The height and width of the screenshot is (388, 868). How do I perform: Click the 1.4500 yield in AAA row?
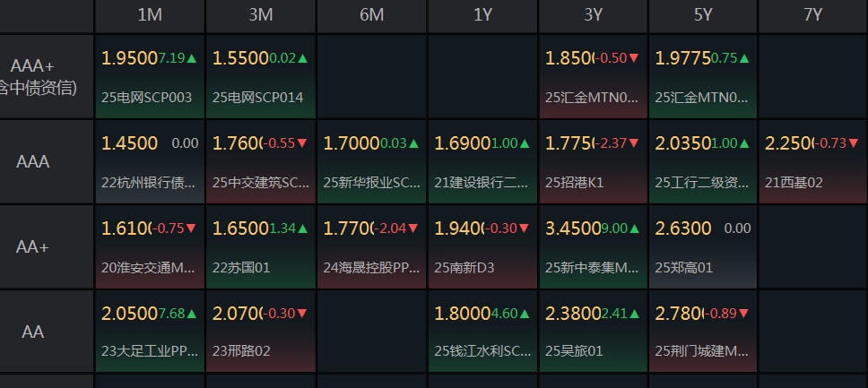tap(129, 143)
